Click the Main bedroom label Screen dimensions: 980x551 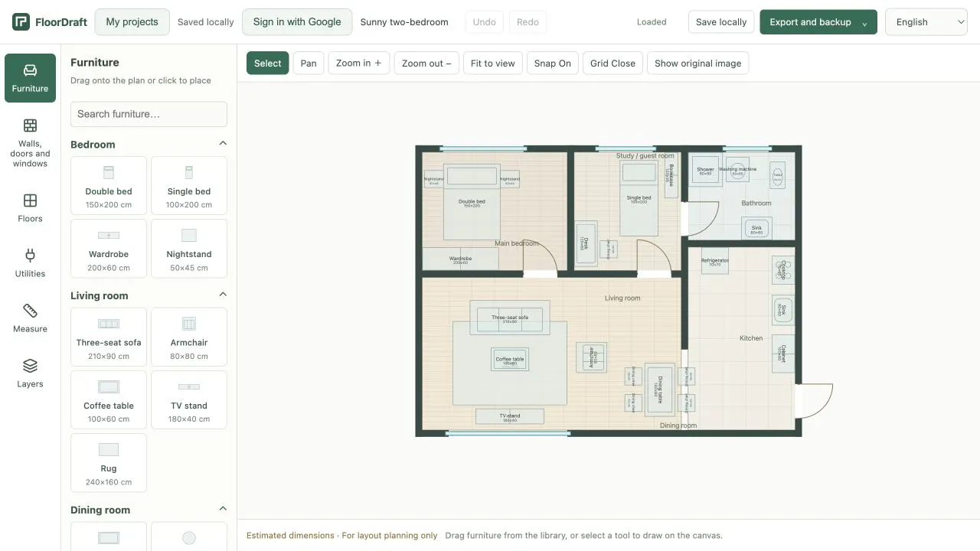517,244
